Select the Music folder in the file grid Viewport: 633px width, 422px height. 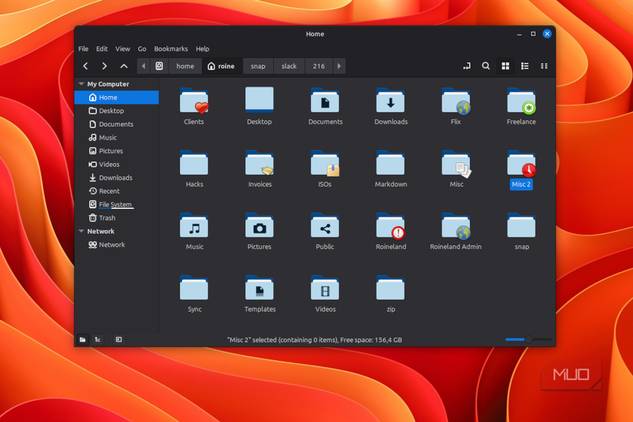194,231
